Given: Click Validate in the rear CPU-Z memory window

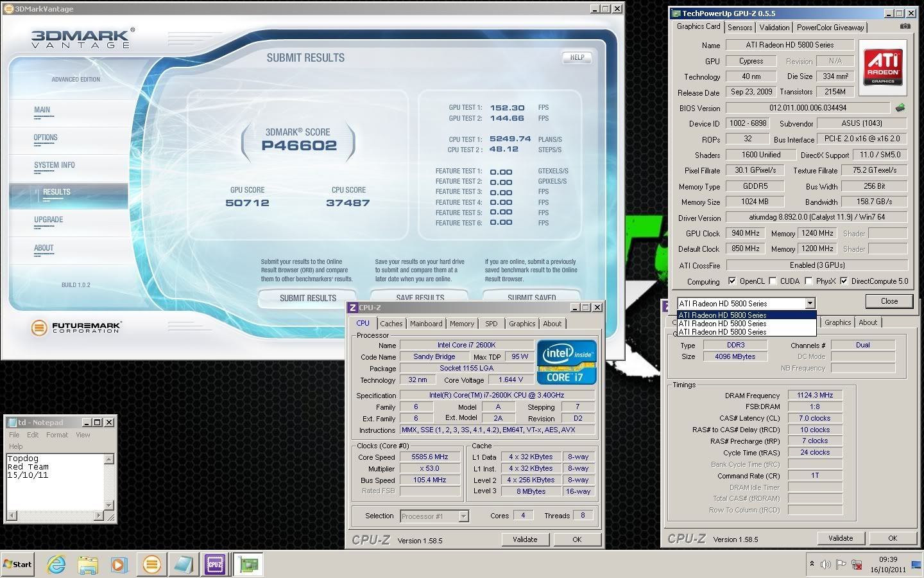Looking at the screenshot, I should point(841,538).
